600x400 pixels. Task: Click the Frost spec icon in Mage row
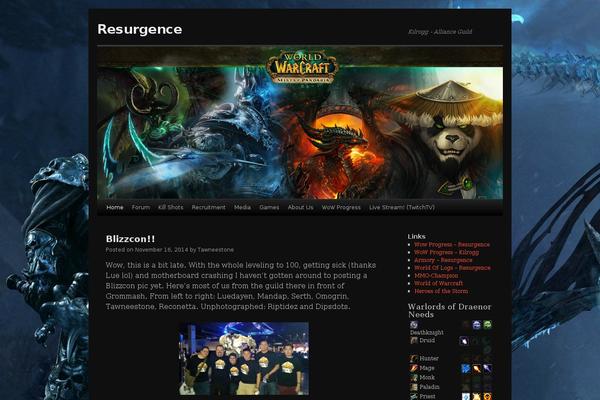[488, 368]
